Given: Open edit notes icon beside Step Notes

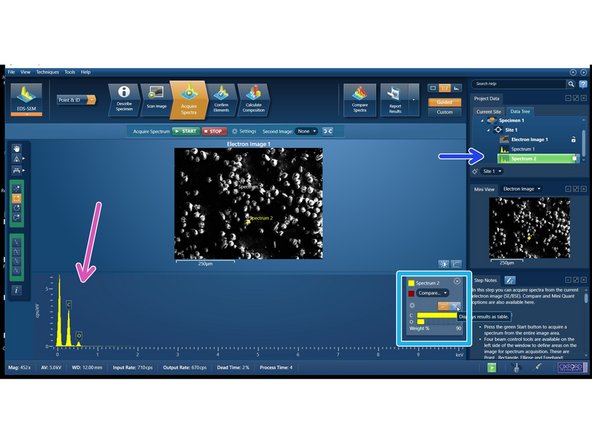Looking at the screenshot, I should point(510,280).
